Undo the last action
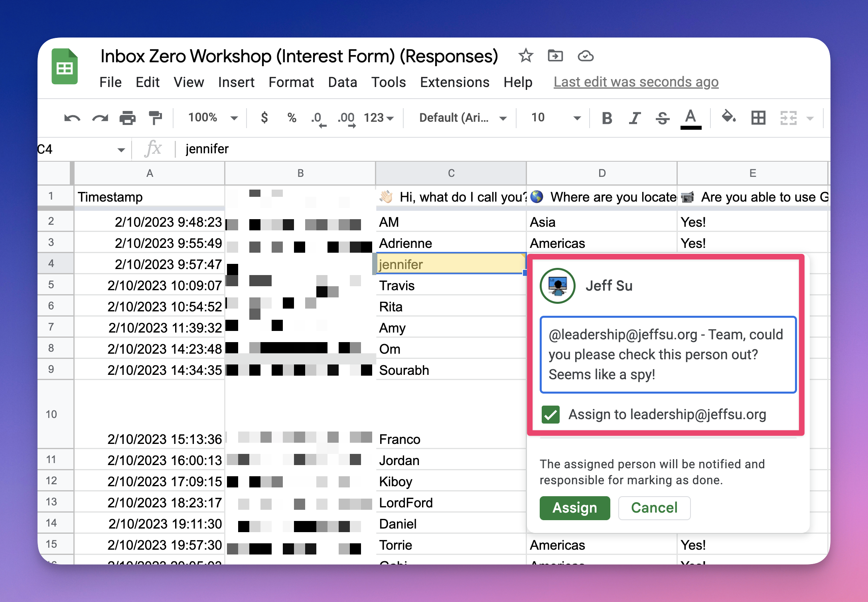 72,118
